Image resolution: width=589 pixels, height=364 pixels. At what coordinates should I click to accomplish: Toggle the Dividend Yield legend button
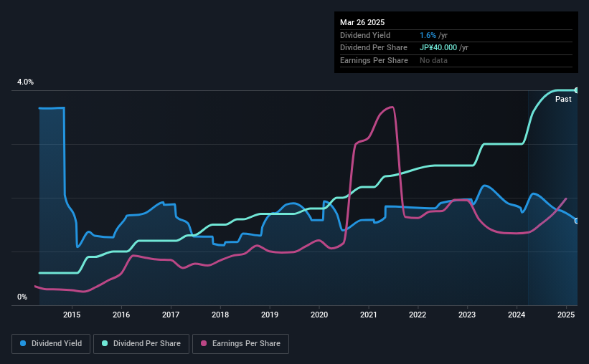pos(51,344)
